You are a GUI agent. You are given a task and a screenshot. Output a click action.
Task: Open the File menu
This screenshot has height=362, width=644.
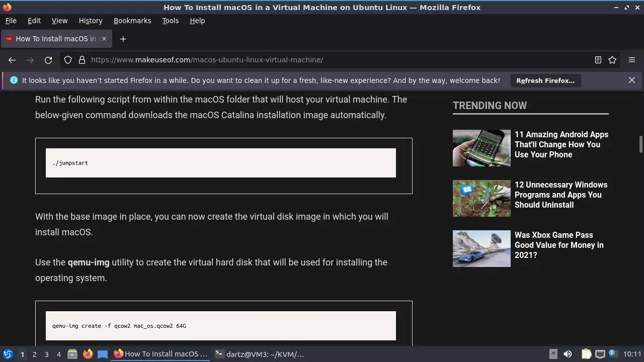11,21
